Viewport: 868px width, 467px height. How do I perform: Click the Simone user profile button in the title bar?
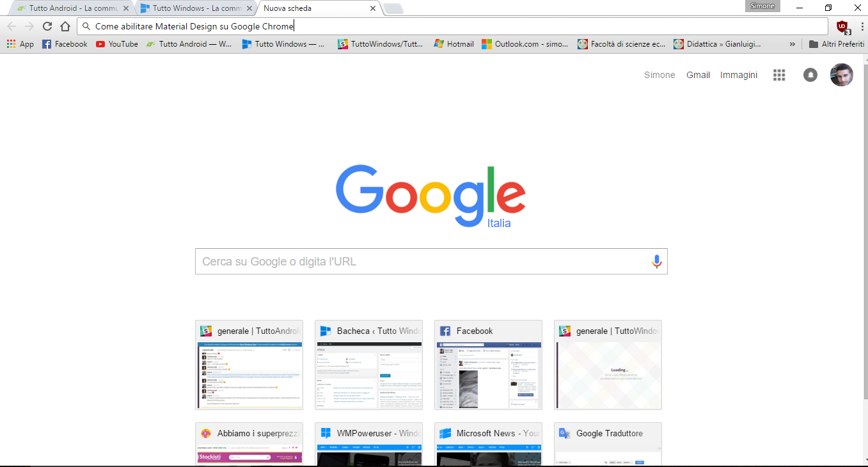point(762,6)
